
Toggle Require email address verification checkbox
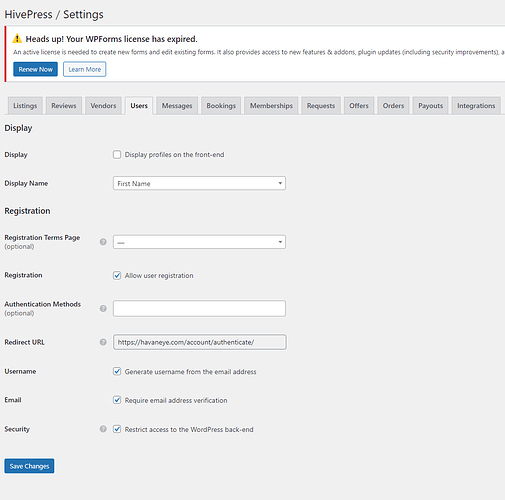117,400
